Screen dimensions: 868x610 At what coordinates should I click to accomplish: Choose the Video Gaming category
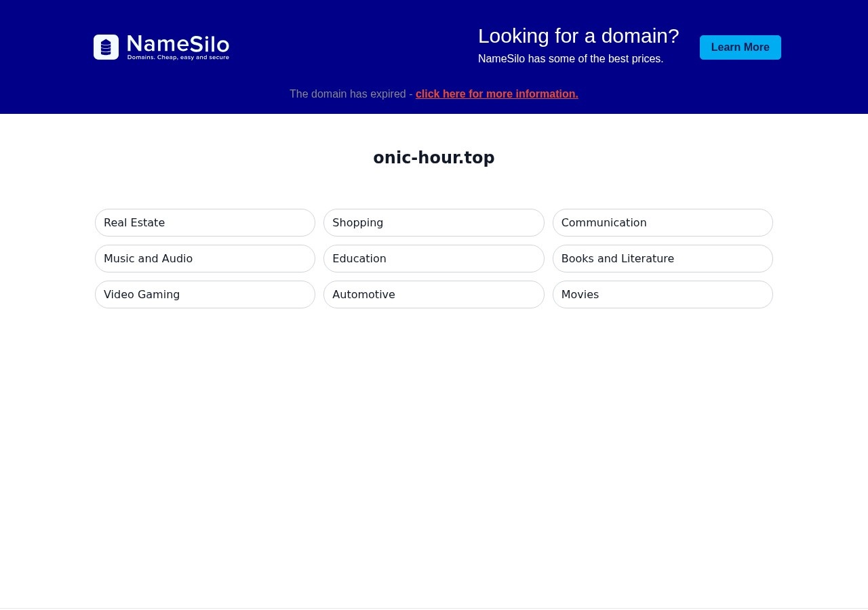tap(205, 294)
